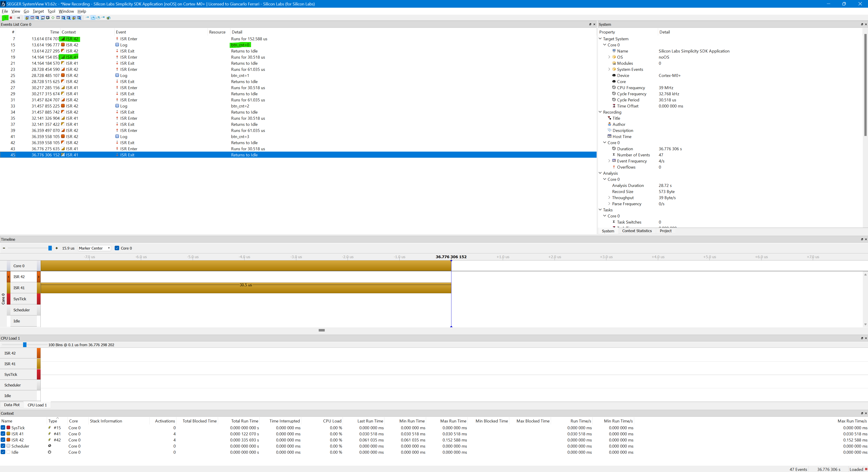The width and height of the screenshot is (868, 472).
Task: Click the open book window toolbar icon
Action: tap(48, 18)
